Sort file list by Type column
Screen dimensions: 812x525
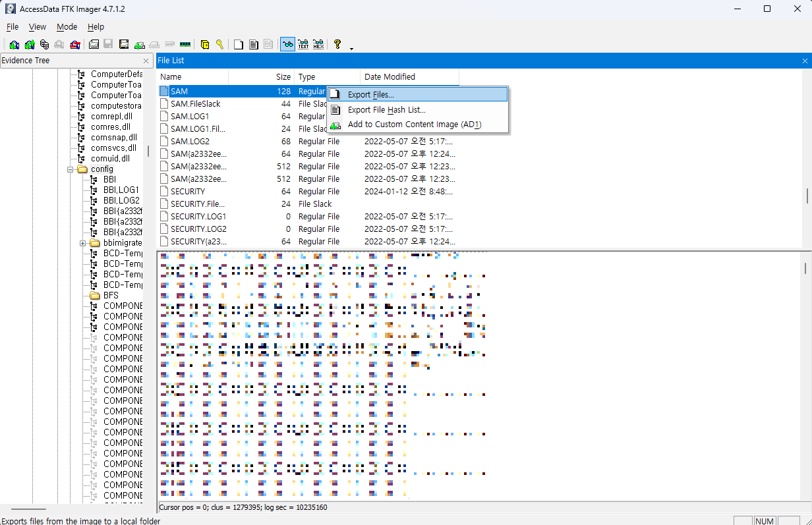[x=328, y=77]
